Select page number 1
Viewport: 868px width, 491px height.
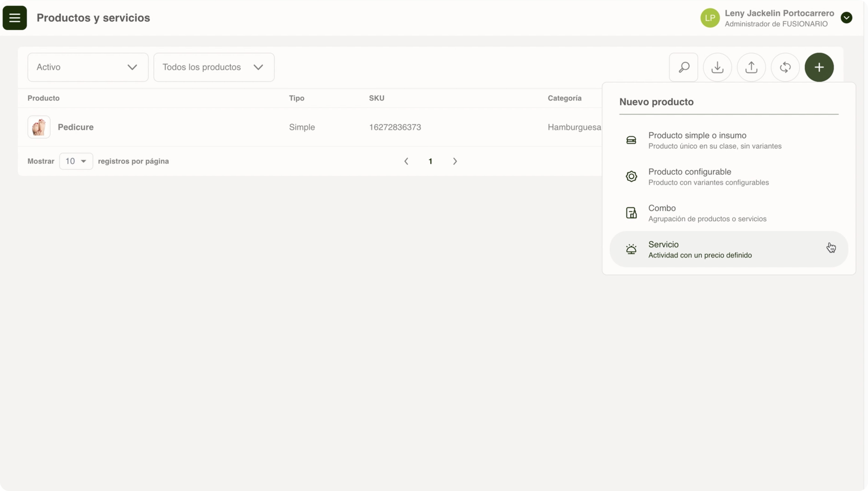tap(430, 161)
